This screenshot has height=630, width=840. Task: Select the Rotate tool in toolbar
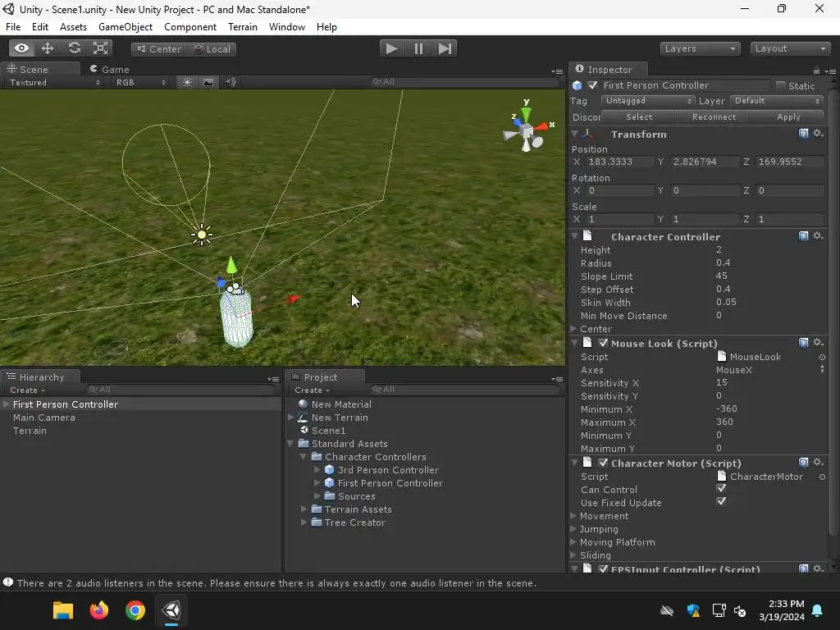[x=74, y=48]
